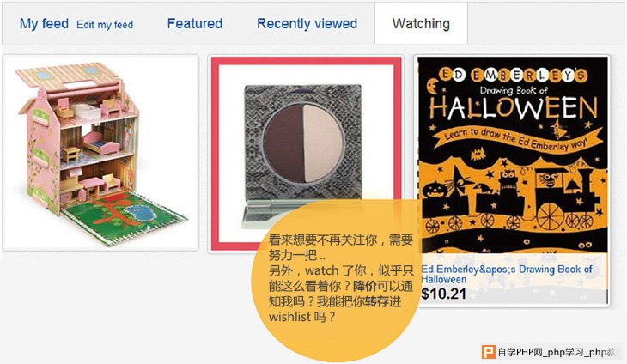Click the HALLOWEEN title on book cover
The image size is (627, 364).
[514, 108]
